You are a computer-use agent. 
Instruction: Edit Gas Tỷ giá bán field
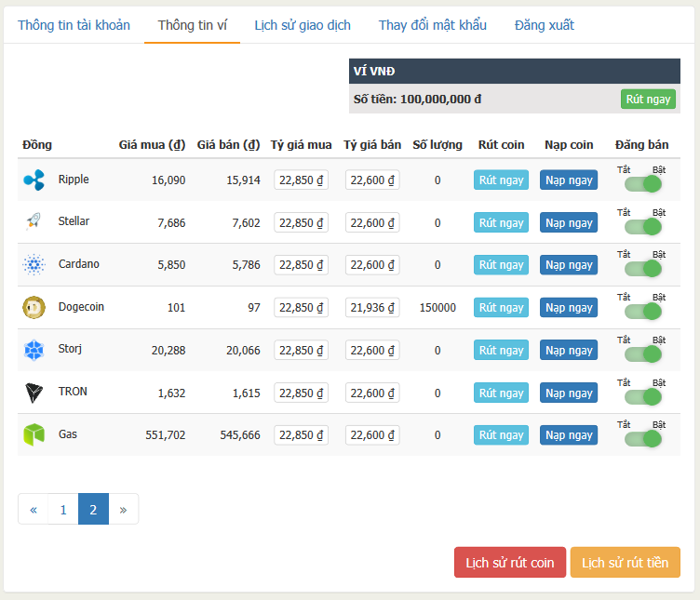(x=372, y=435)
